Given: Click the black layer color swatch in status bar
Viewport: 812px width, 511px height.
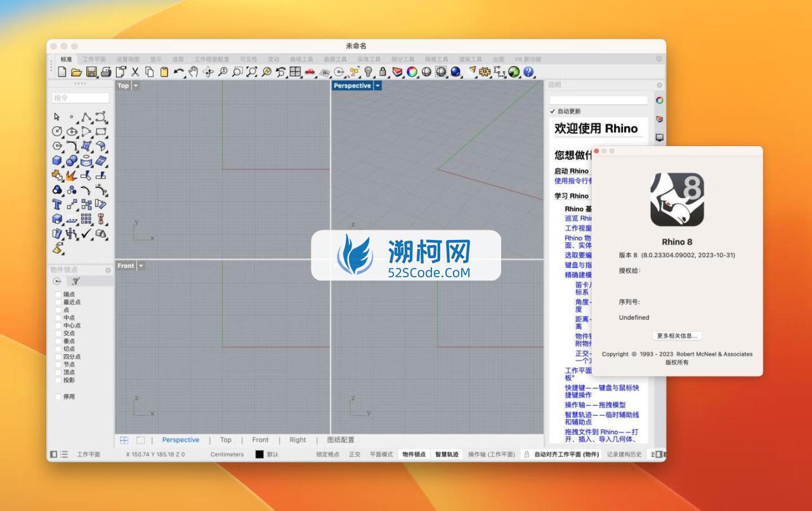Looking at the screenshot, I should 259,455.
